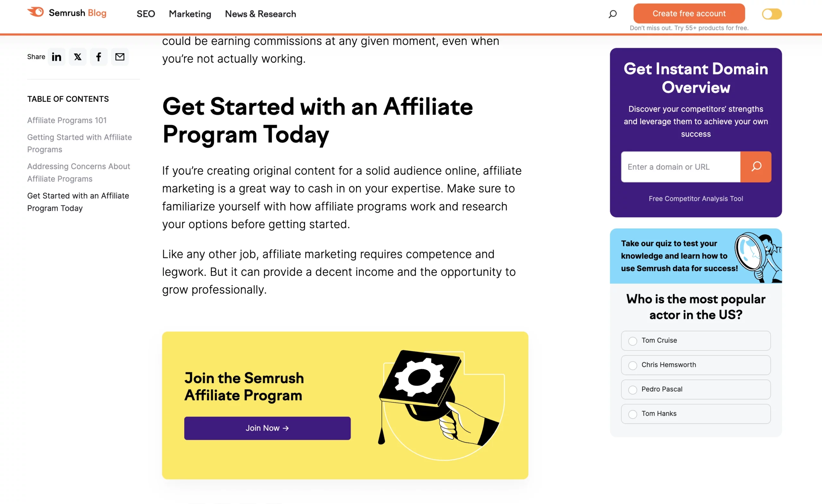Open the Marketing menu item
The image size is (822, 504).
click(190, 13)
